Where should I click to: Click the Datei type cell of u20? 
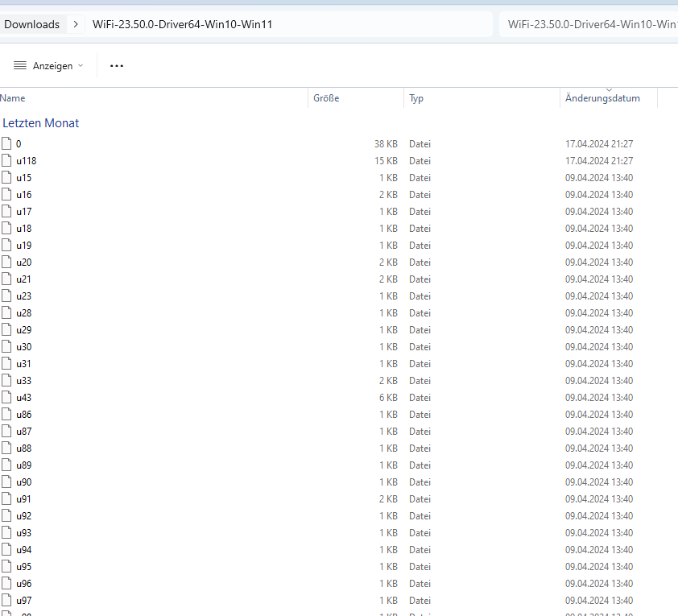pos(420,262)
